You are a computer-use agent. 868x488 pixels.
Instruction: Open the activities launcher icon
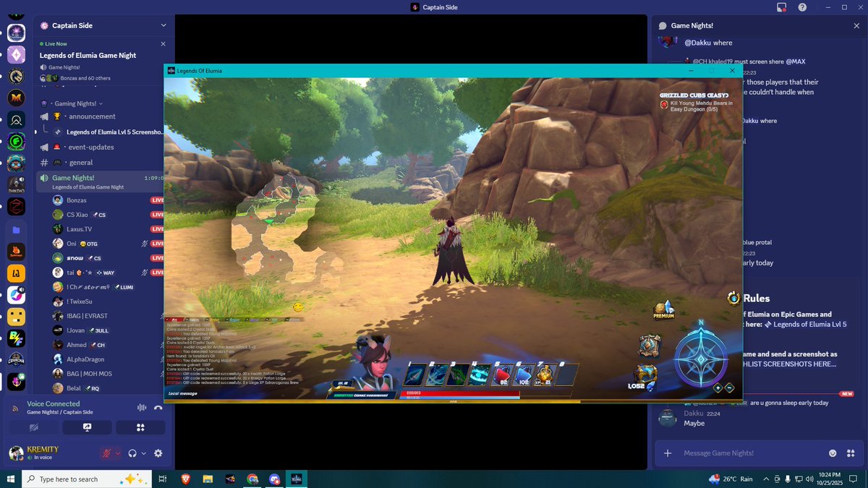[x=141, y=427]
